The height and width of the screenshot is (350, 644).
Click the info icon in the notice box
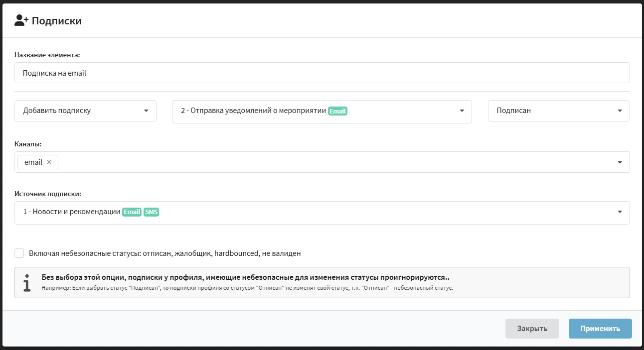27,282
